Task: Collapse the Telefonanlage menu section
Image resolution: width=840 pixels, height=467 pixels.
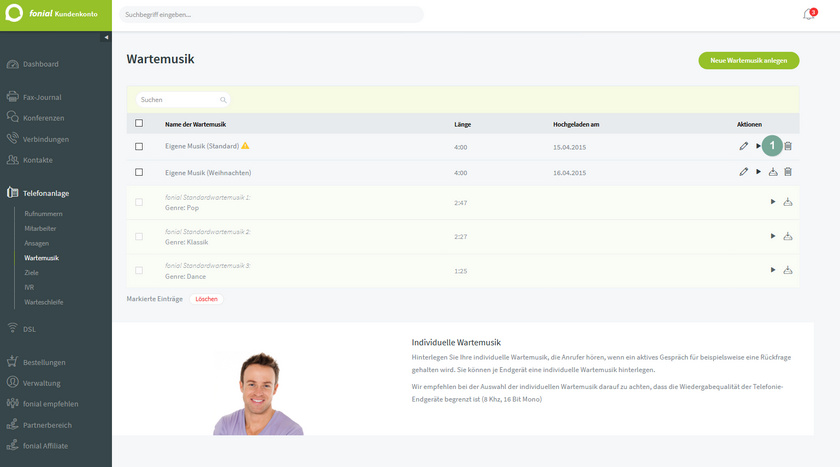Action: tap(45, 193)
